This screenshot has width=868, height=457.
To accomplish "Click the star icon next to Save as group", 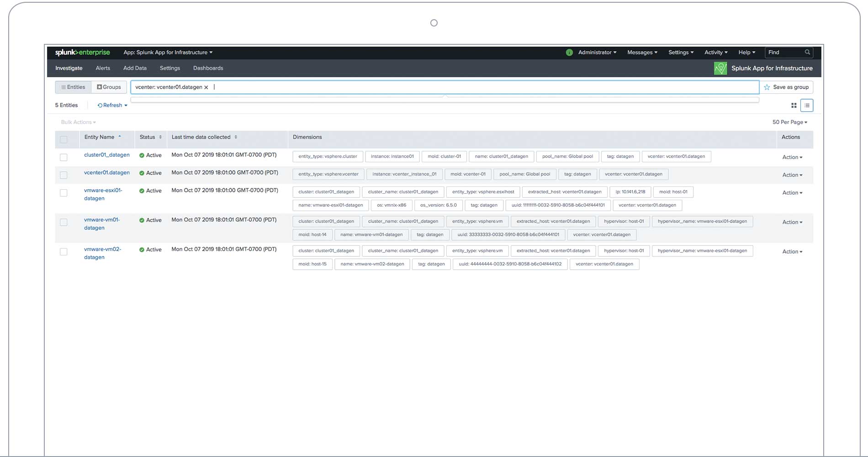I will coord(767,87).
